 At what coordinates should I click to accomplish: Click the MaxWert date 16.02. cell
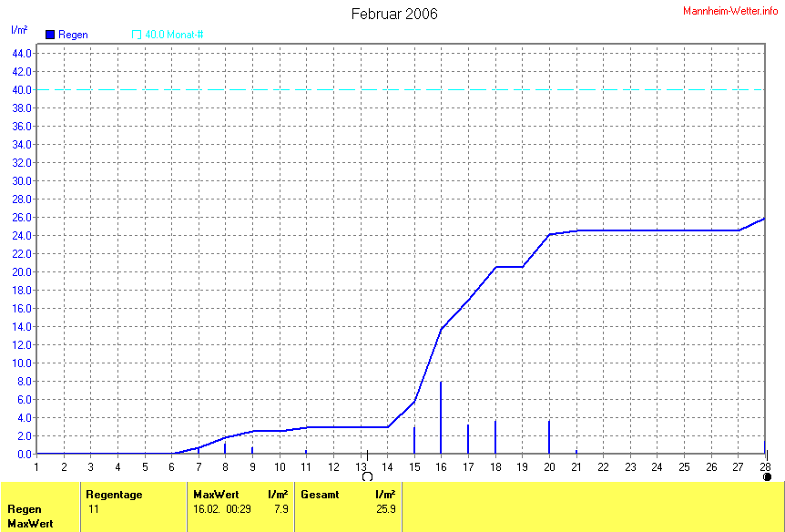click(207, 509)
